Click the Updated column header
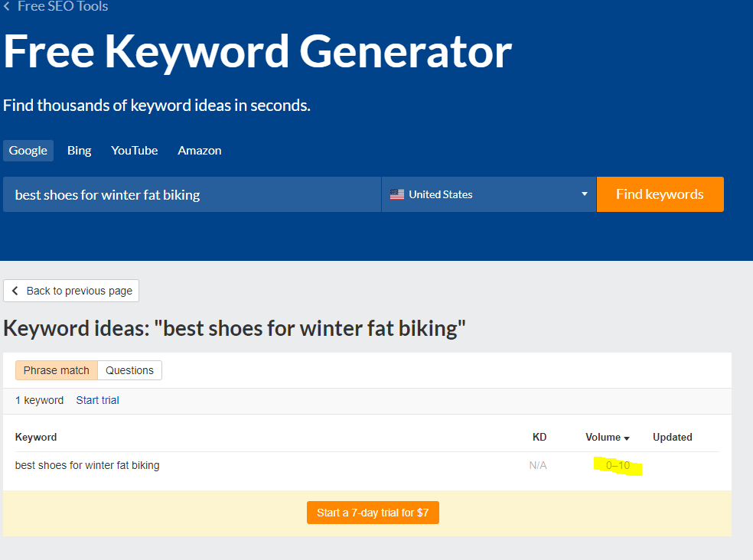Viewport: 753px width, 560px height. point(673,437)
